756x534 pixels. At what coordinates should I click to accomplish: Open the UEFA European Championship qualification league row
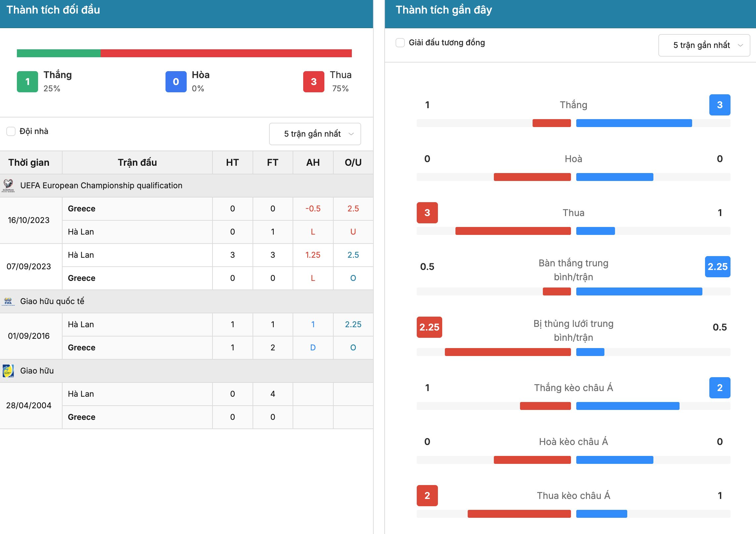click(x=186, y=186)
